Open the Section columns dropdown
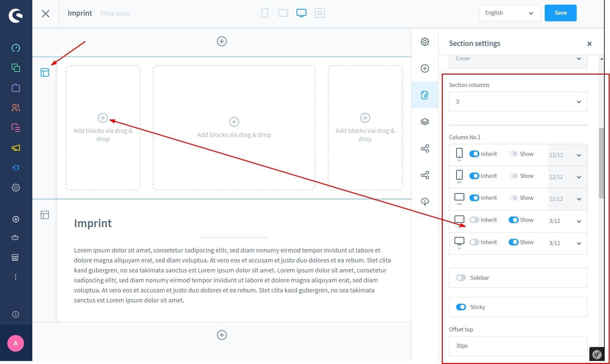The image size is (610, 364). coord(518,102)
